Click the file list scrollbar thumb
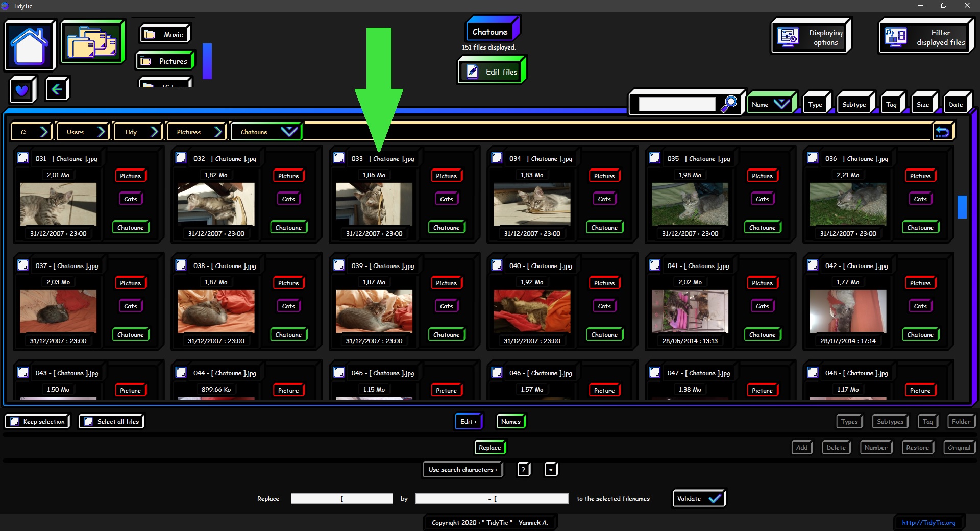This screenshot has width=980, height=531. point(962,207)
